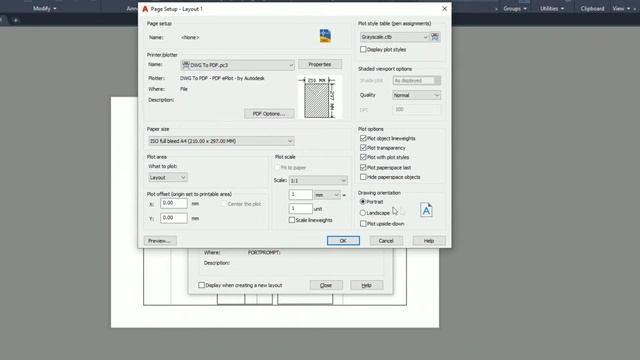Image resolution: width=640 pixels, height=360 pixels.
Task: Close the Page Setup dialog
Action: [x=444, y=9]
